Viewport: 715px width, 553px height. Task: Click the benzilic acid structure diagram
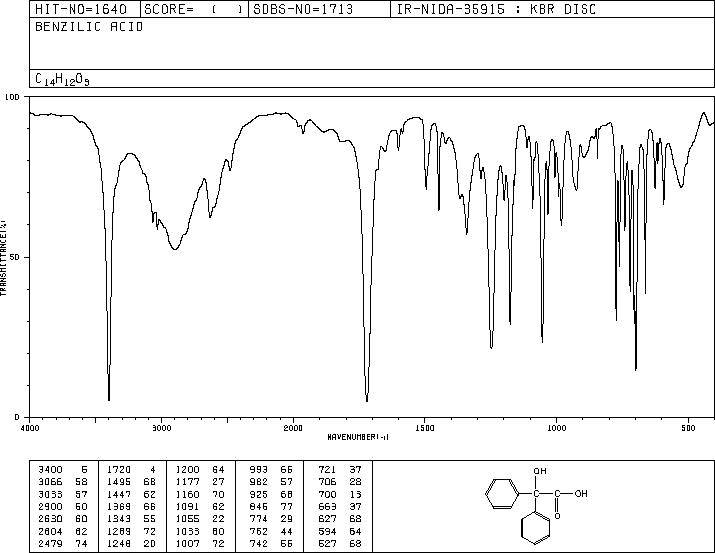(x=536, y=505)
